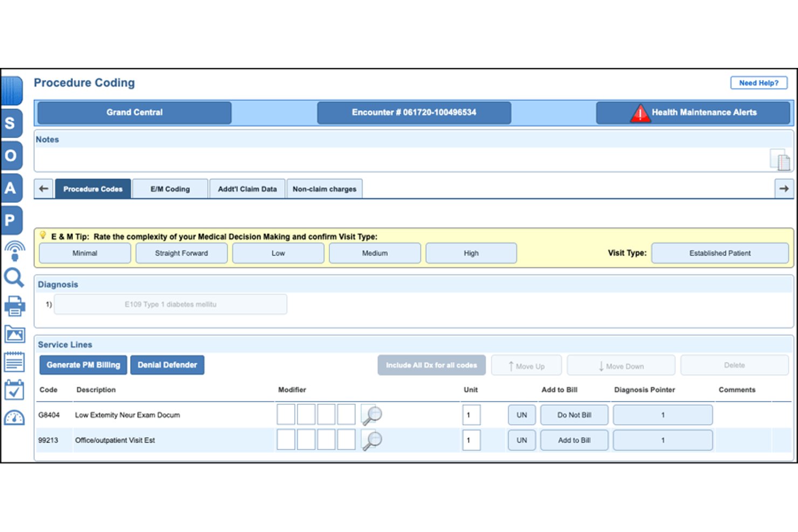Image resolution: width=798 pixels, height=532 pixels.
Task: Click the notes document icon in Notes panel
Action: click(x=780, y=160)
